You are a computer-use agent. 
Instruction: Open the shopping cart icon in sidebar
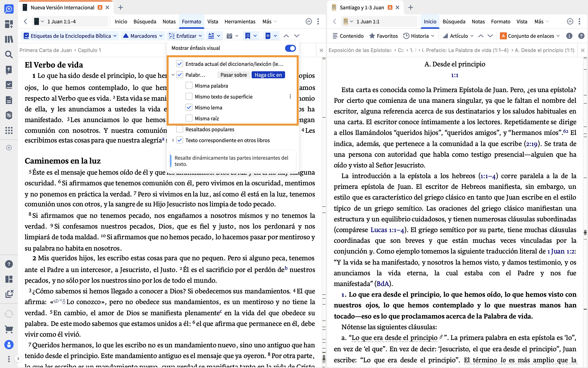[x=9, y=329]
